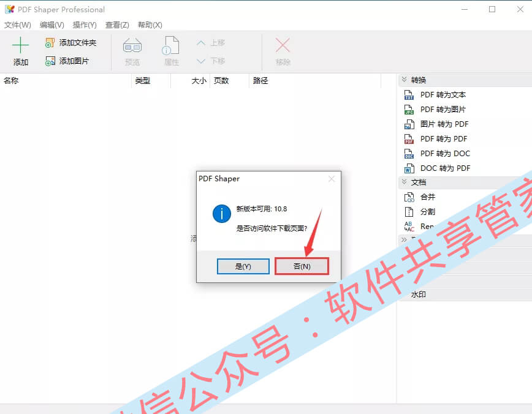Viewport: 532px width, 414px height.
Task: Click the Add Folder (添加文件夹) icon
Action: [x=50, y=43]
